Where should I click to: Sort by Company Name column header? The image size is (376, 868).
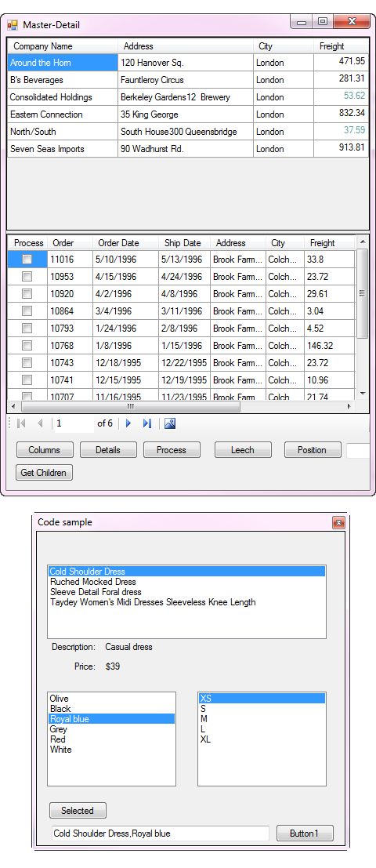pyautogui.click(x=63, y=46)
